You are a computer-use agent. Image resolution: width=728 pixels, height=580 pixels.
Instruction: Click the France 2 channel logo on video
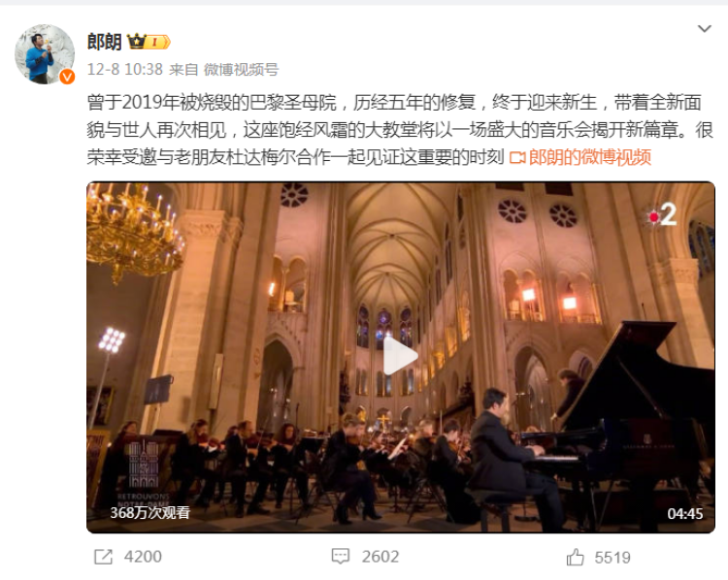pyautogui.click(x=662, y=215)
